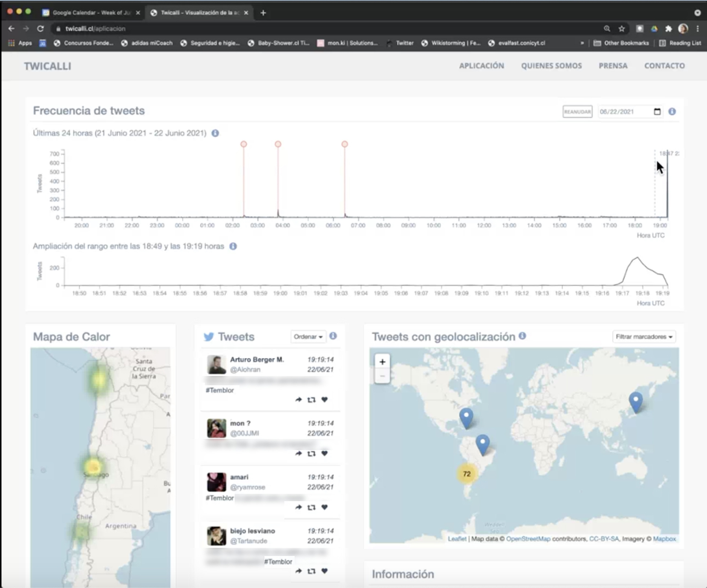Screen dimensions: 707x588
Task: Retweet Arturo Berger M.'s tweet
Action: (x=311, y=400)
